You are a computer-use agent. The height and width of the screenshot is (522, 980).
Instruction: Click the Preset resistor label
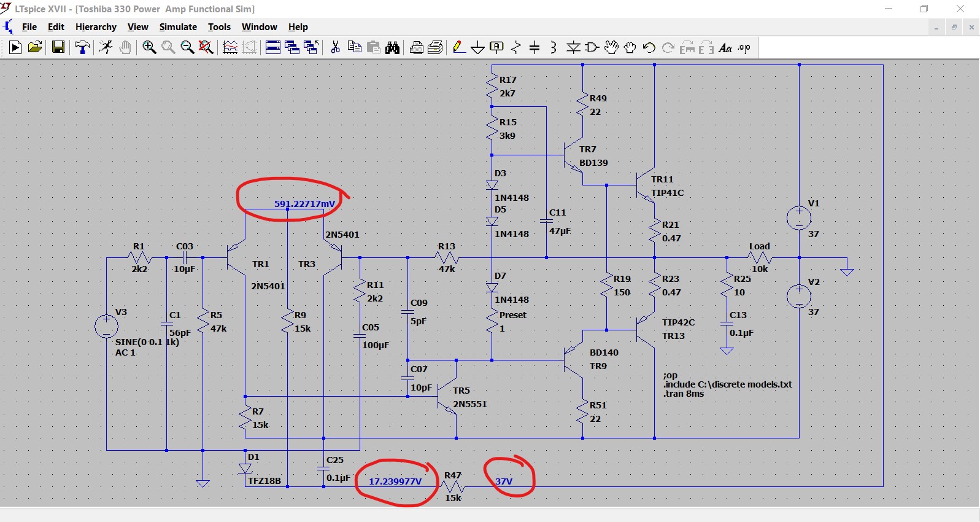(513, 315)
